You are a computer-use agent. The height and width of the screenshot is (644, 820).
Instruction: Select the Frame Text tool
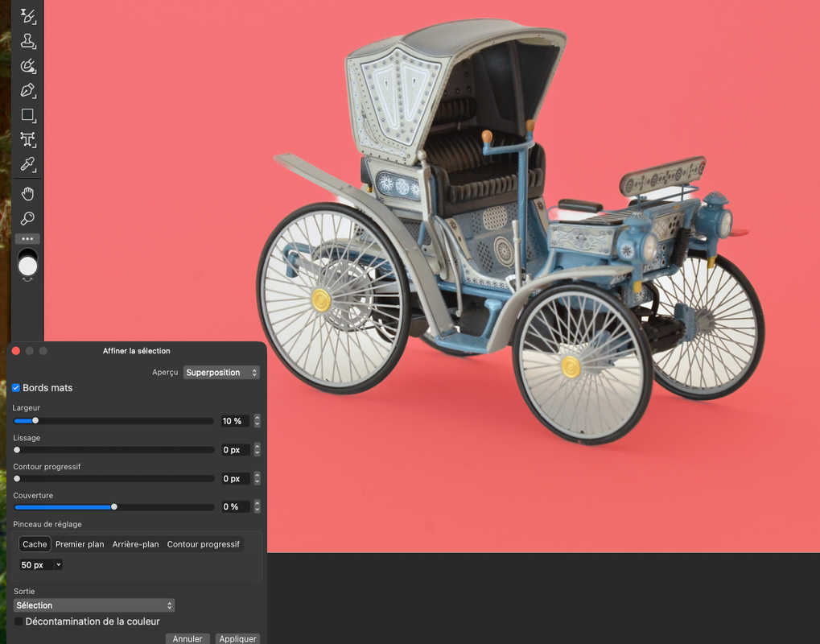point(27,139)
